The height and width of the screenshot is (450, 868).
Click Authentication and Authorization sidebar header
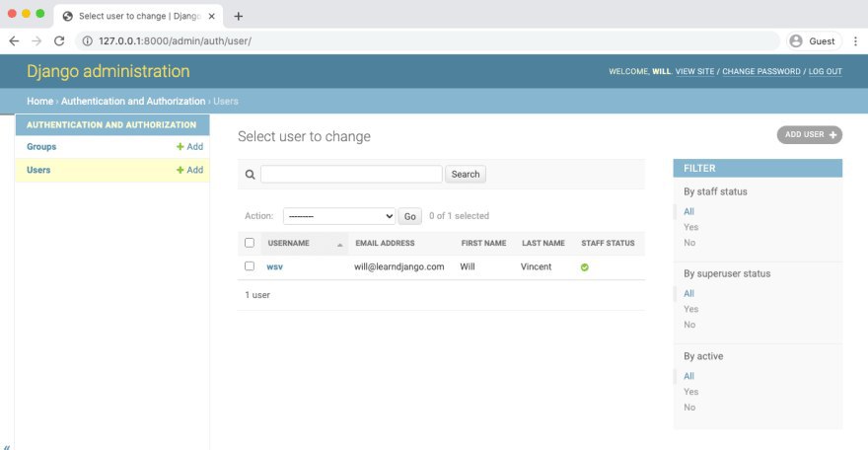pos(111,125)
